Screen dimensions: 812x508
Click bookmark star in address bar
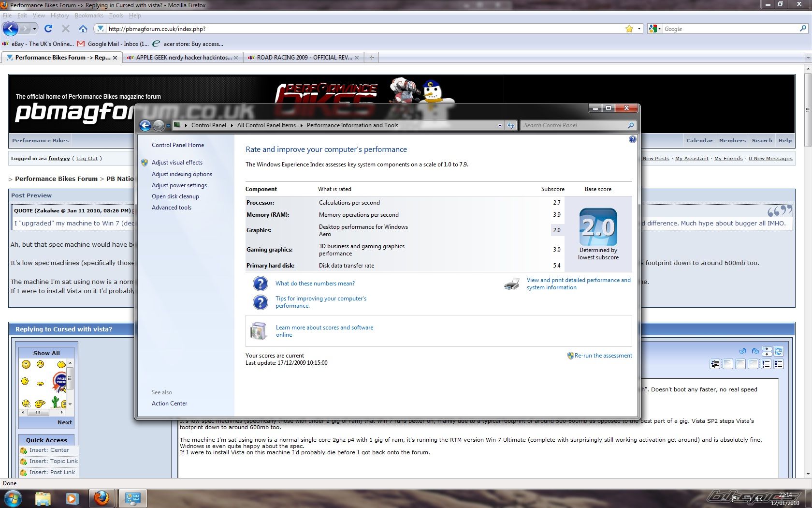click(x=629, y=29)
